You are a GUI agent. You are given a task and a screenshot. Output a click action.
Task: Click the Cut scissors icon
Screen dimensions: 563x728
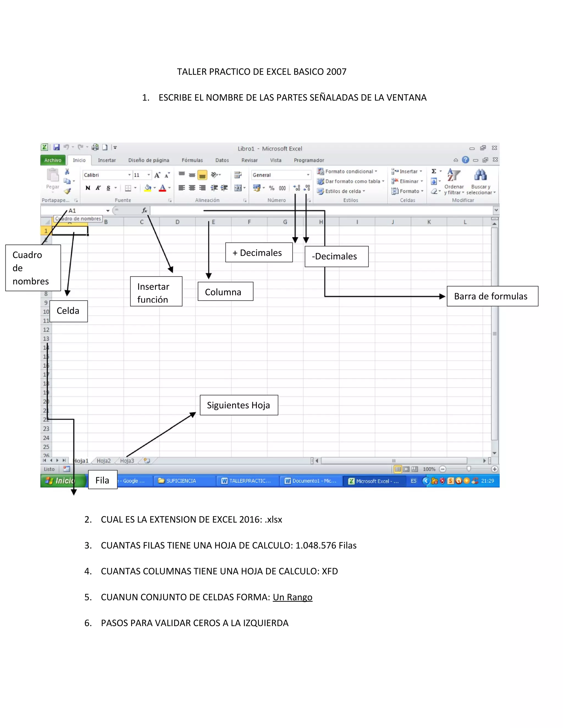pos(67,171)
